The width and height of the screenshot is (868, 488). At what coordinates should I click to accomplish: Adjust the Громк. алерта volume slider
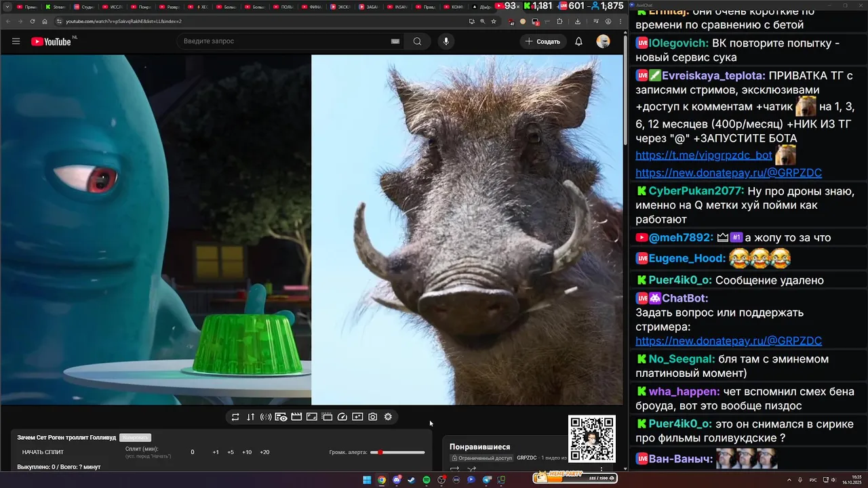[x=397, y=452]
